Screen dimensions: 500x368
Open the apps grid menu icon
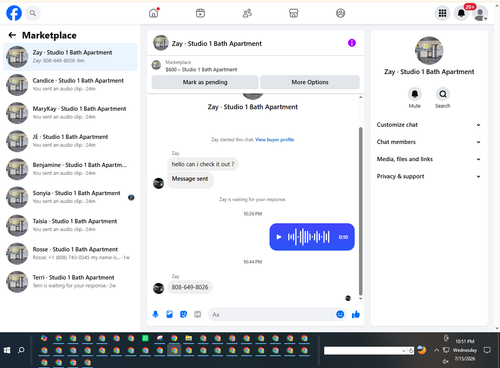pos(442,13)
